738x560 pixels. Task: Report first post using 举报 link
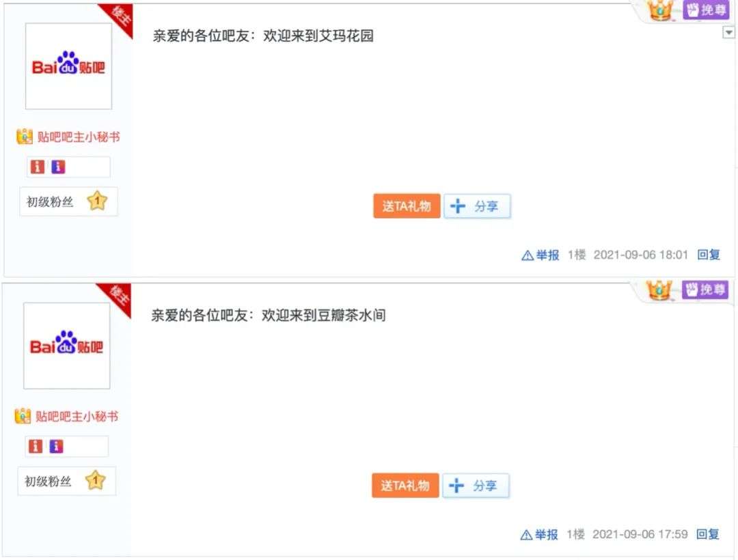541,255
